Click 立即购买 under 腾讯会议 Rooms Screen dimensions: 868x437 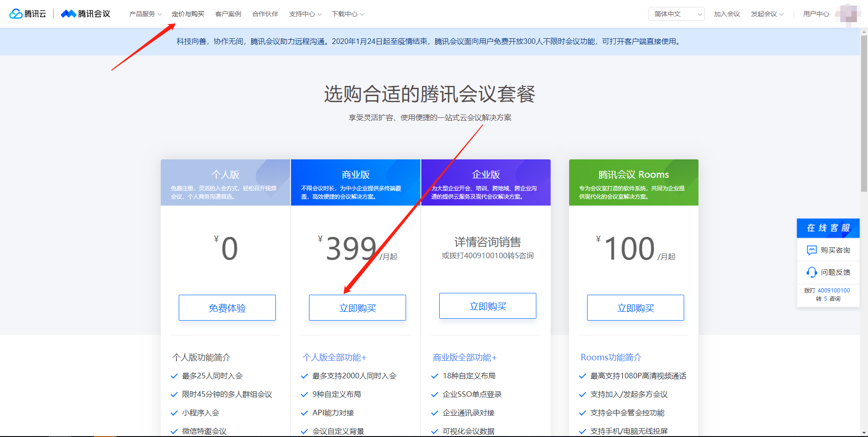click(x=636, y=308)
